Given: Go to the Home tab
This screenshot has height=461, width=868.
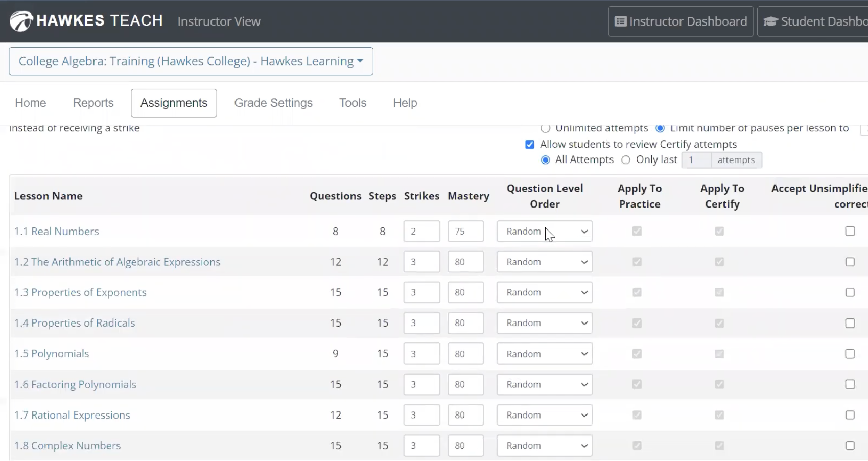Looking at the screenshot, I should (31, 103).
